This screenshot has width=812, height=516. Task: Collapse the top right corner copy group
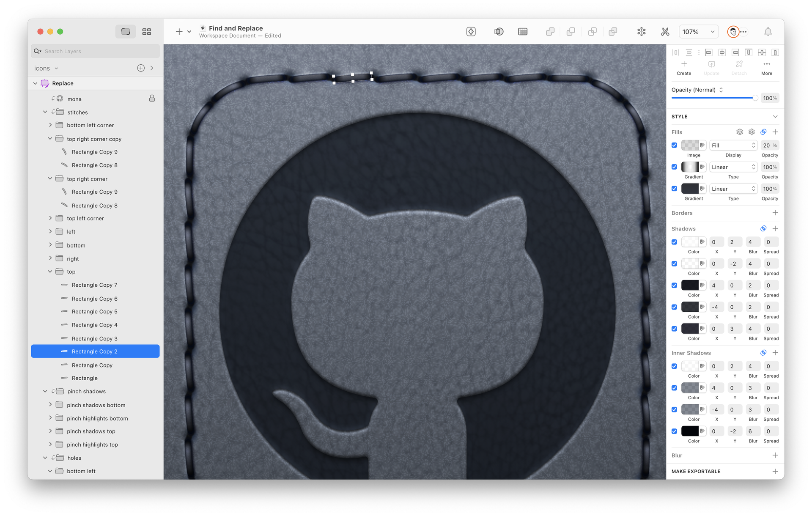pos(50,139)
